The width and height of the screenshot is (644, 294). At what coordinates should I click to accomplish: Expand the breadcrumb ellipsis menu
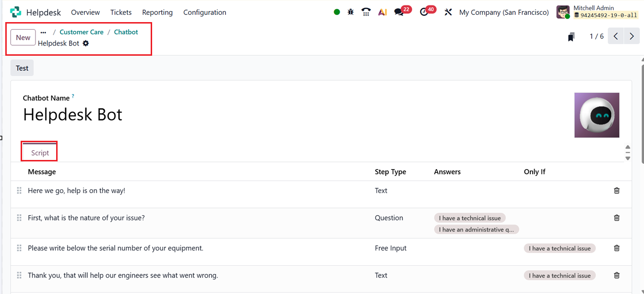coord(43,32)
